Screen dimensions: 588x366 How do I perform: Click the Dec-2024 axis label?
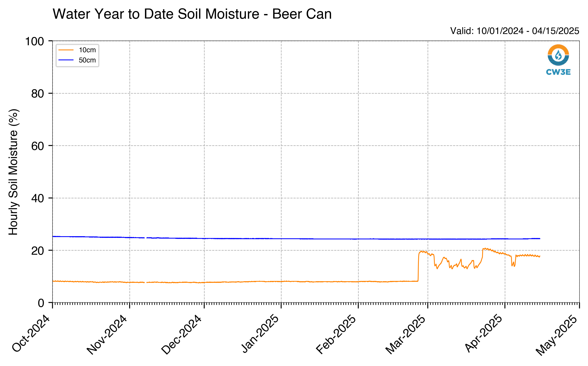(x=181, y=335)
